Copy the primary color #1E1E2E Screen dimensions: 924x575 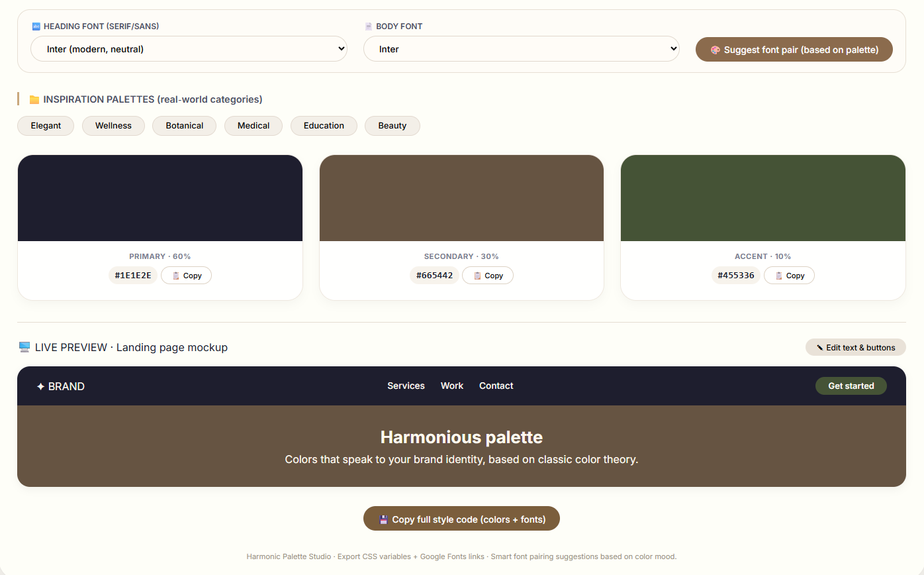point(186,276)
